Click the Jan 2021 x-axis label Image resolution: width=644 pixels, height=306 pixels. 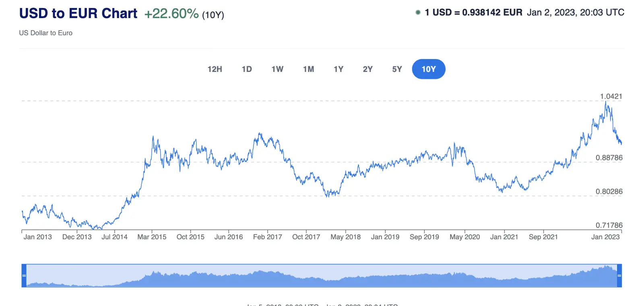[x=504, y=237]
